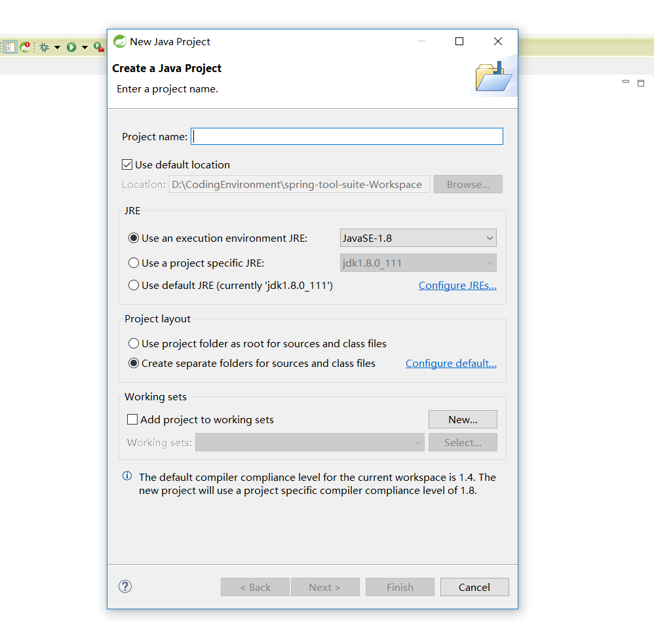Viewport: 654px width, 644px height.
Task: Click the Configure default link
Action: pos(451,363)
